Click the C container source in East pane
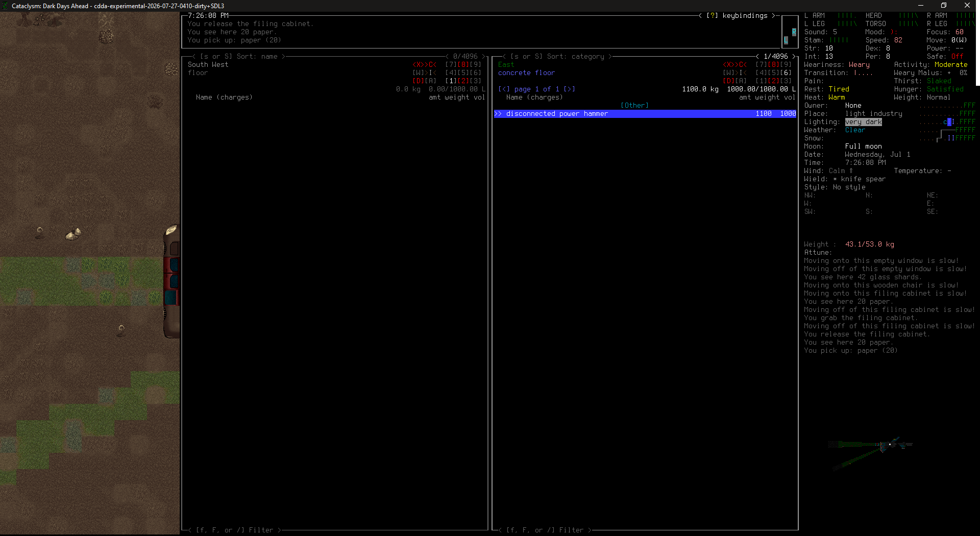The height and width of the screenshot is (536, 980). pyautogui.click(x=741, y=65)
